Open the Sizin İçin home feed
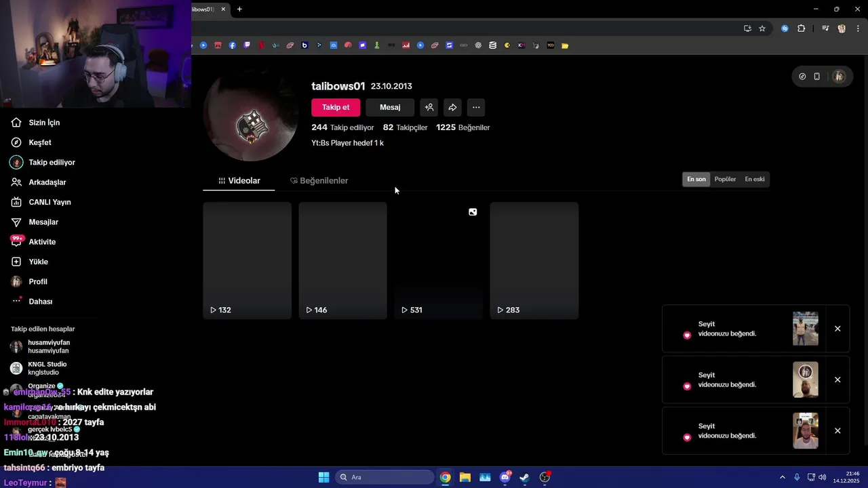Image resolution: width=868 pixels, height=488 pixels. coord(44,123)
